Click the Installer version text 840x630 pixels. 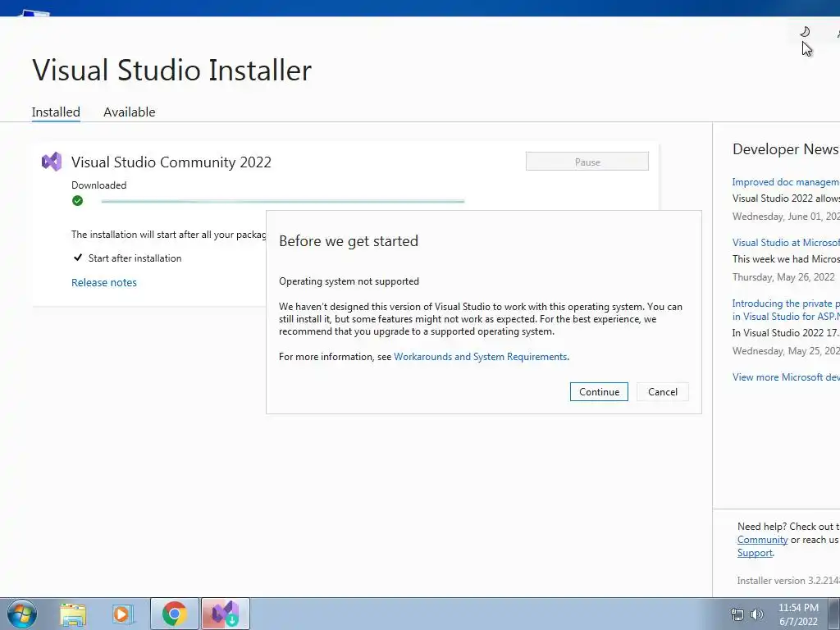point(788,581)
